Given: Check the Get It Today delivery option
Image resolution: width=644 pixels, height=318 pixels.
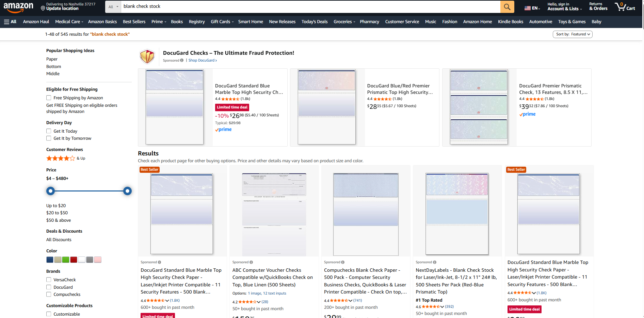Looking at the screenshot, I should click(x=49, y=131).
